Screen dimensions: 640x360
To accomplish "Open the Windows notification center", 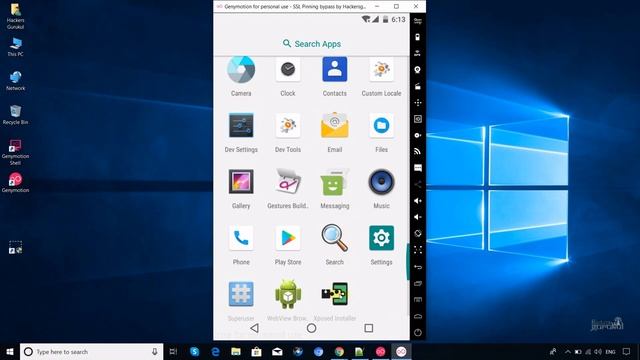I will [627, 351].
